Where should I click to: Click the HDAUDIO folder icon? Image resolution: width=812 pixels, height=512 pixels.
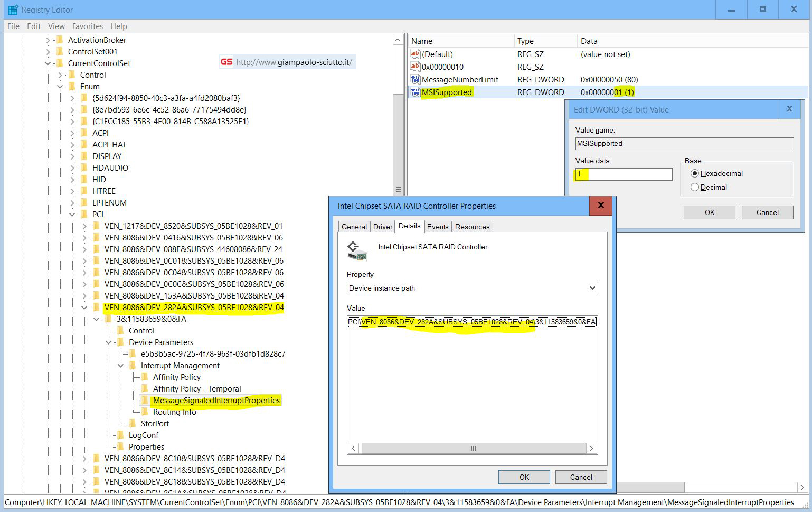pos(84,167)
